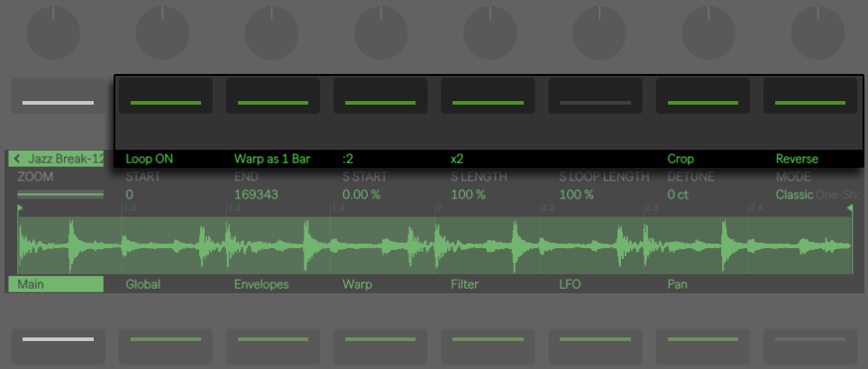Open the Warp tab

pos(357,284)
